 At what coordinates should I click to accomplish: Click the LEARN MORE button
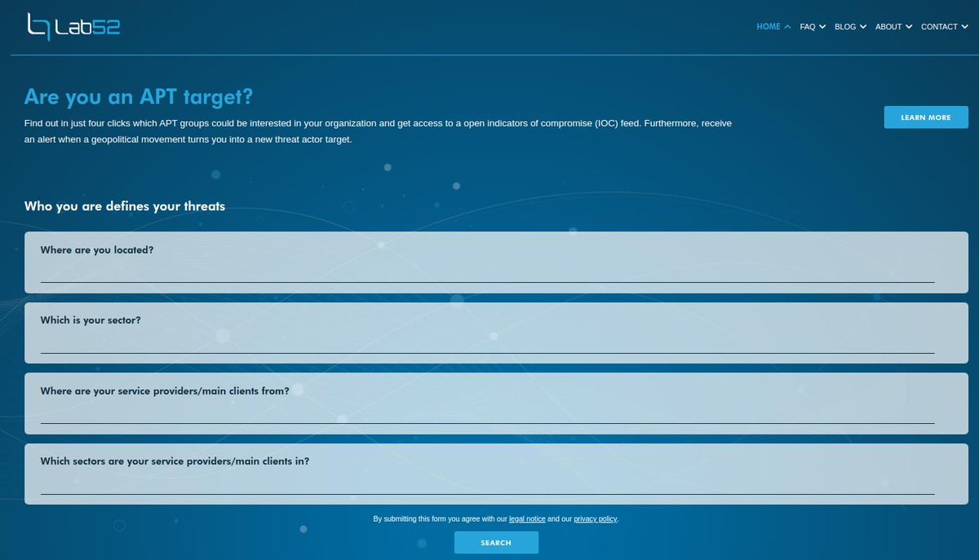[x=926, y=117]
